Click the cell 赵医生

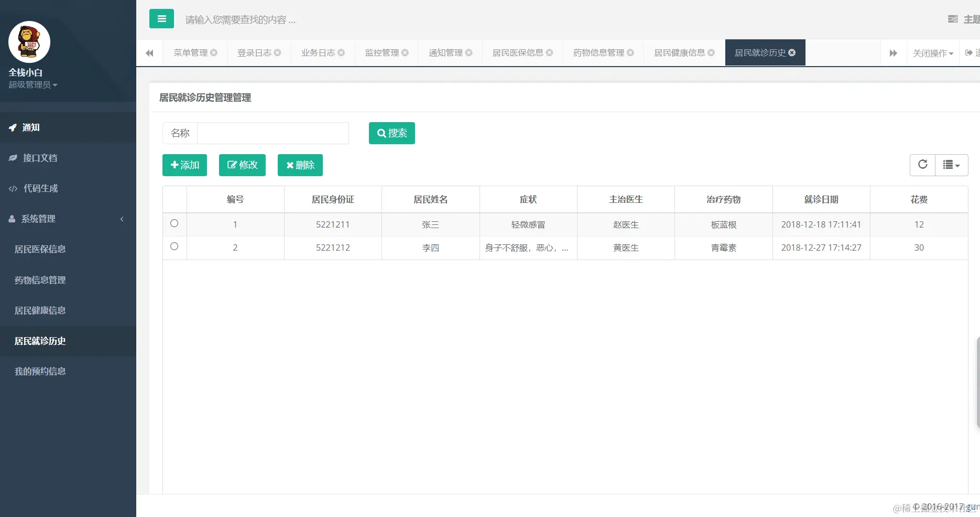click(626, 224)
